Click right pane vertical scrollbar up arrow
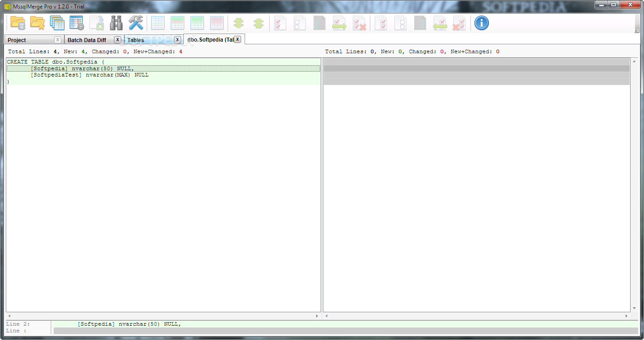 [634, 61]
